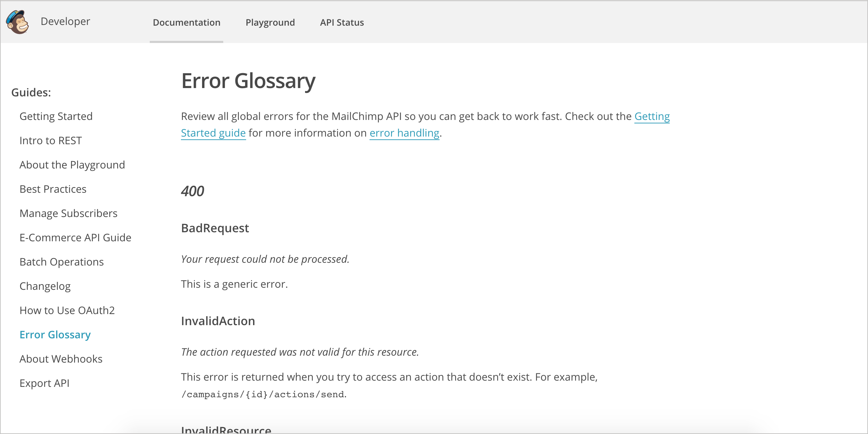Select the Documentation tab
Image resolution: width=868 pixels, height=434 pixels.
pos(186,23)
